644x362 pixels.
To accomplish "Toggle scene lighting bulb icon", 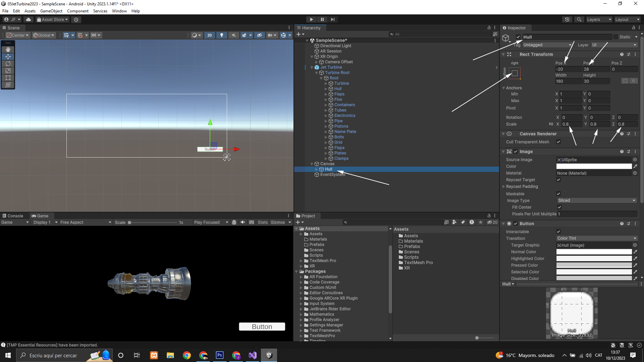I will 221,35.
